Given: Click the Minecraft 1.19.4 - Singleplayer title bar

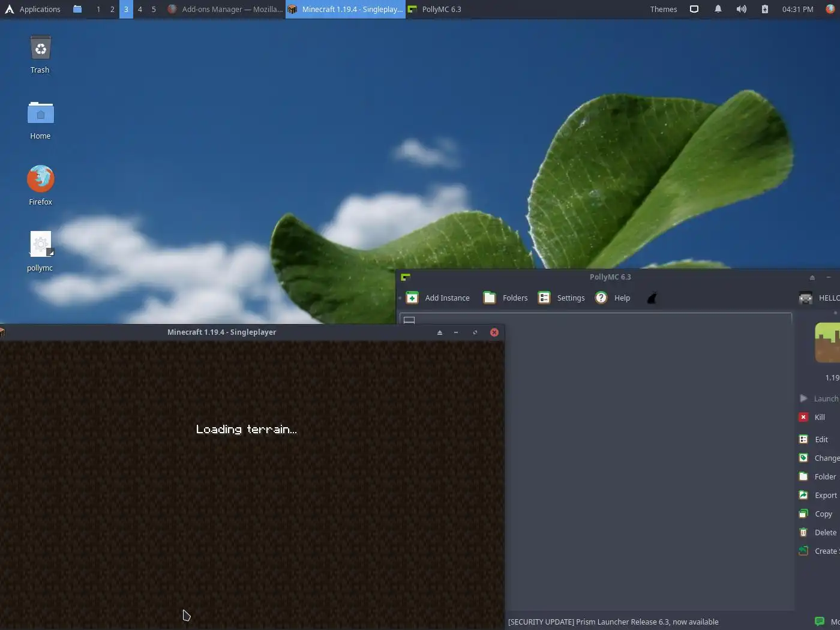Looking at the screenshot, I should (221, 332).
